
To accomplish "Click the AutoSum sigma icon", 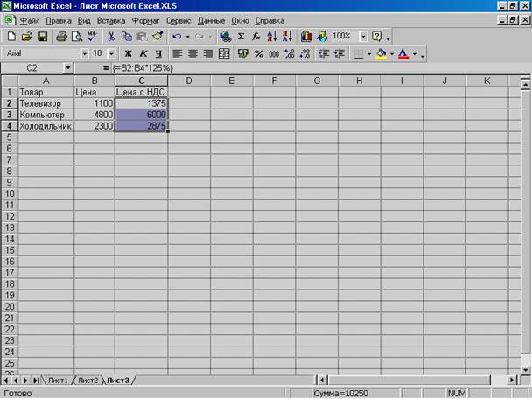I will [x=241, y=37].
